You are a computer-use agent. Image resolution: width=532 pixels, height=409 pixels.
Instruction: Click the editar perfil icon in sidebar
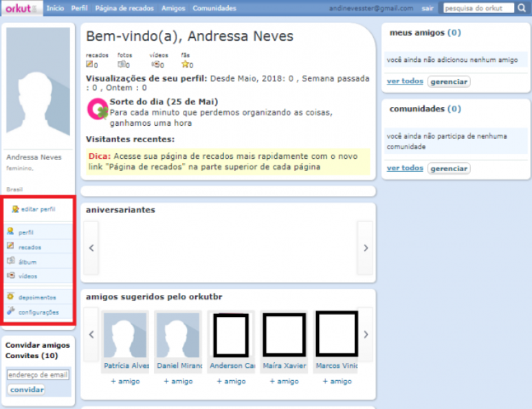pos(15,209)
